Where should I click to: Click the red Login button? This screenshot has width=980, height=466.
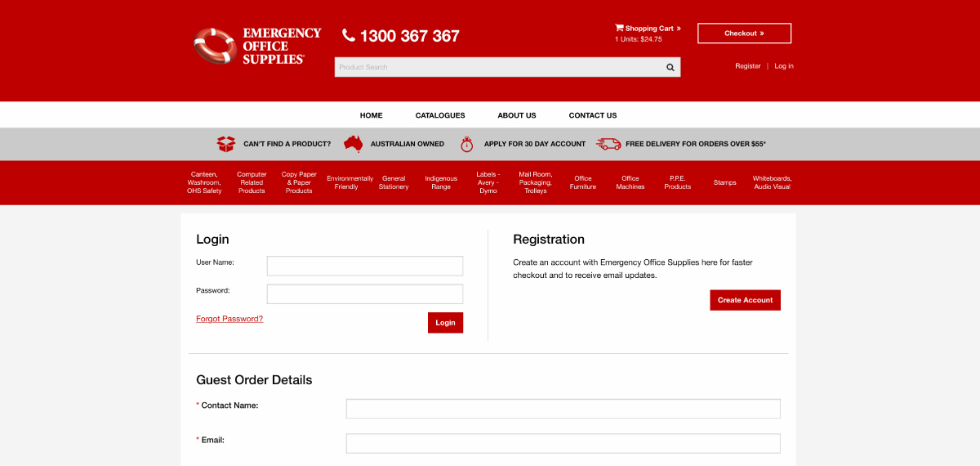click(x=445, y=323)
